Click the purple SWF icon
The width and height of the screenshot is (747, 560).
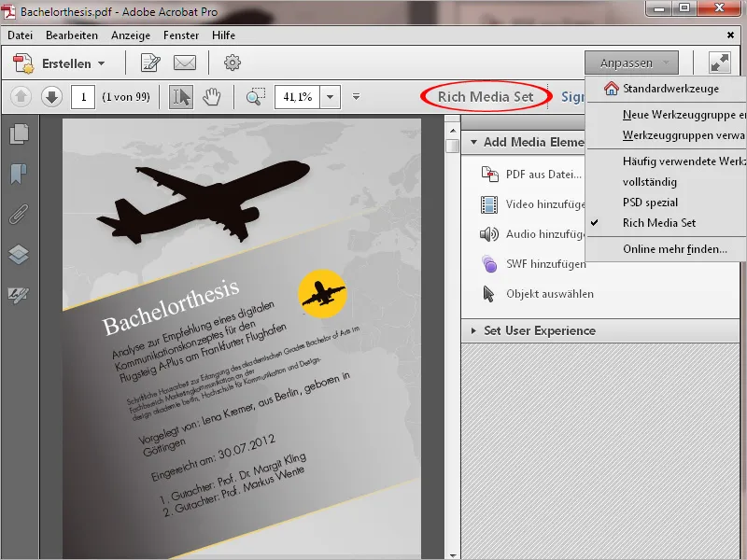pos(489,264)
